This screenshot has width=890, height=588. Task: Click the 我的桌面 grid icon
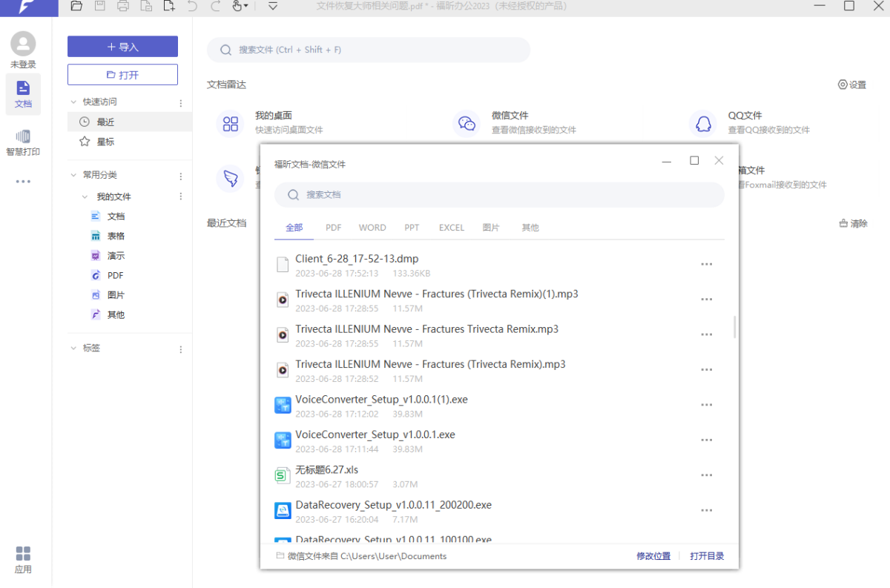coord(230,124)
